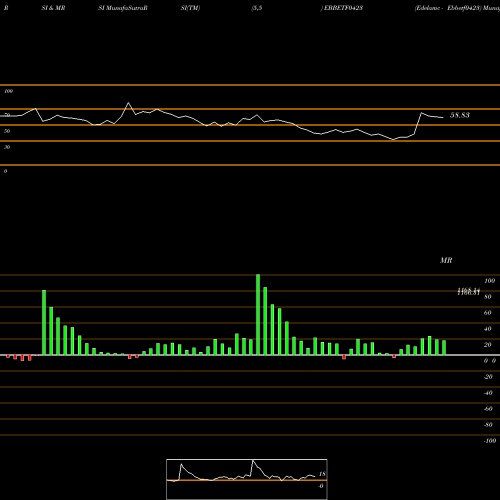Viewport: 500px width, 500px height.
Task: Open the mini overview chart thumbnail
Action: point(247,479)
